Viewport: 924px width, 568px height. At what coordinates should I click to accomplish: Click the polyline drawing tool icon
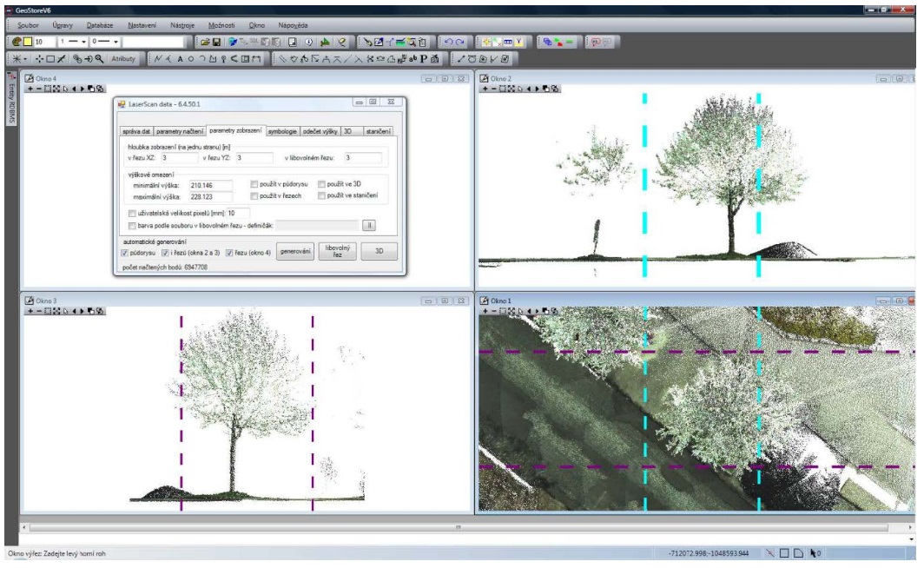coord(158,59)
